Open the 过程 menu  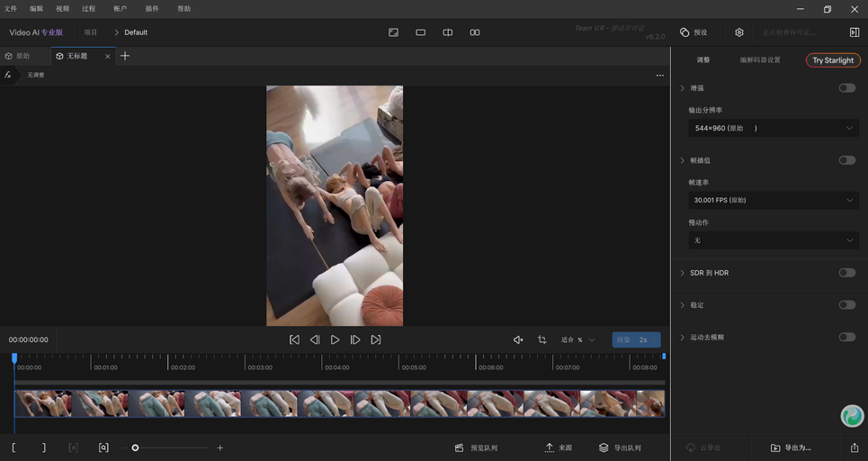(88, 9)
